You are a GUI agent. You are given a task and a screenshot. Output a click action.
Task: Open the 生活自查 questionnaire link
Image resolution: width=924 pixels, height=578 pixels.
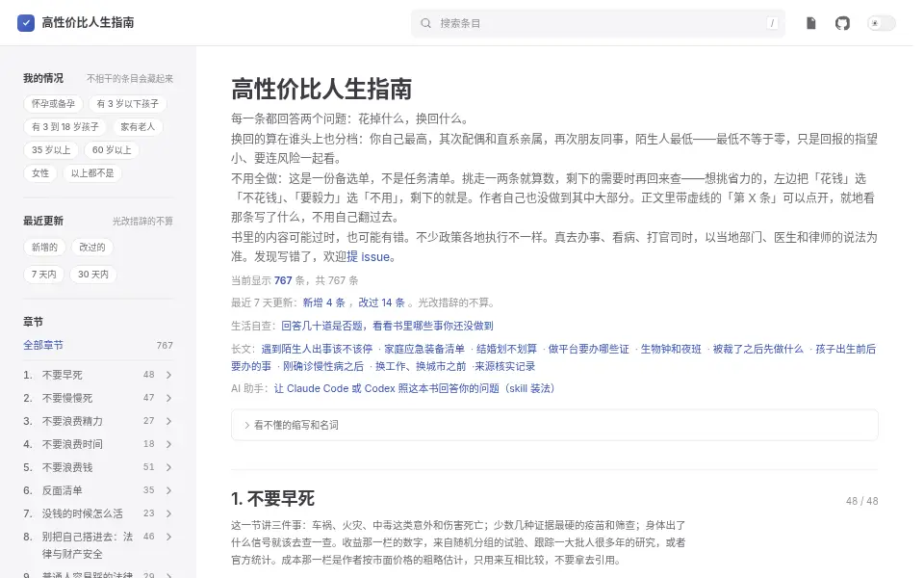387,326
